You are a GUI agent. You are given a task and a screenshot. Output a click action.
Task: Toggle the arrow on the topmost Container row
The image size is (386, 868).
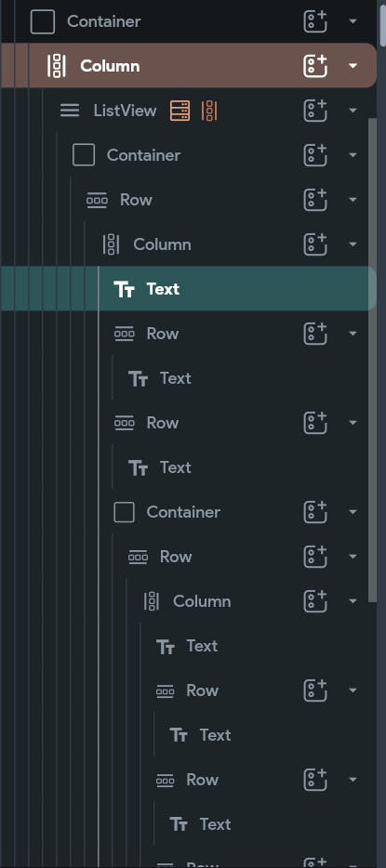[x=353, y=21]
